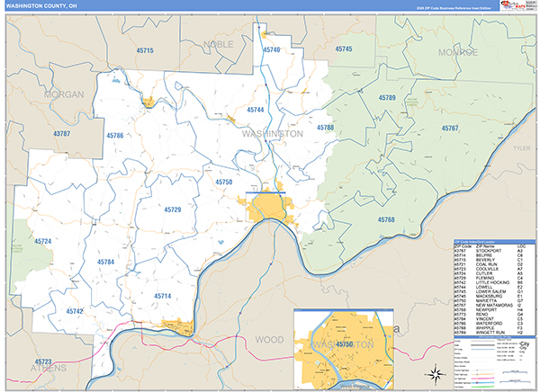Click the pink US Highways legend line
Screen dimensions: 540x392
[x=484, y=379]
